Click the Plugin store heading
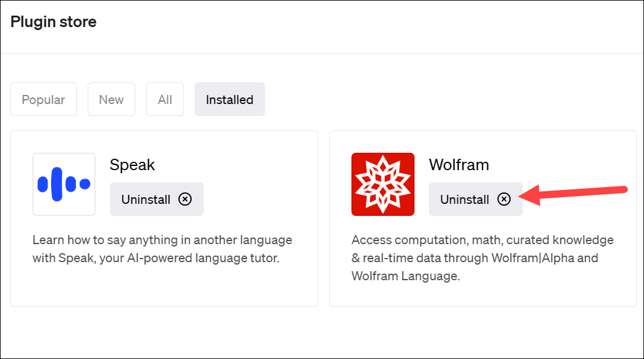 pos(53,22)
